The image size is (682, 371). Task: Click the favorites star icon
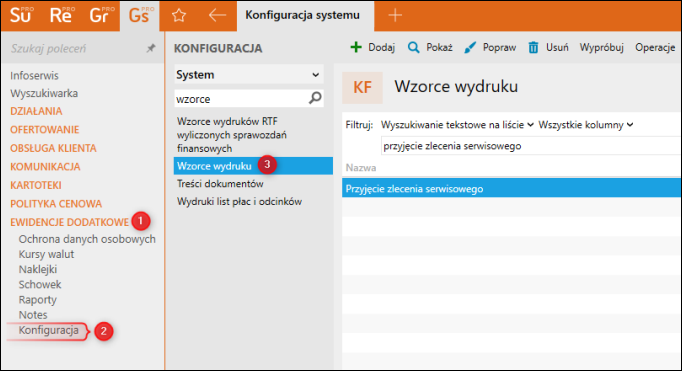(x=179, y=16)
